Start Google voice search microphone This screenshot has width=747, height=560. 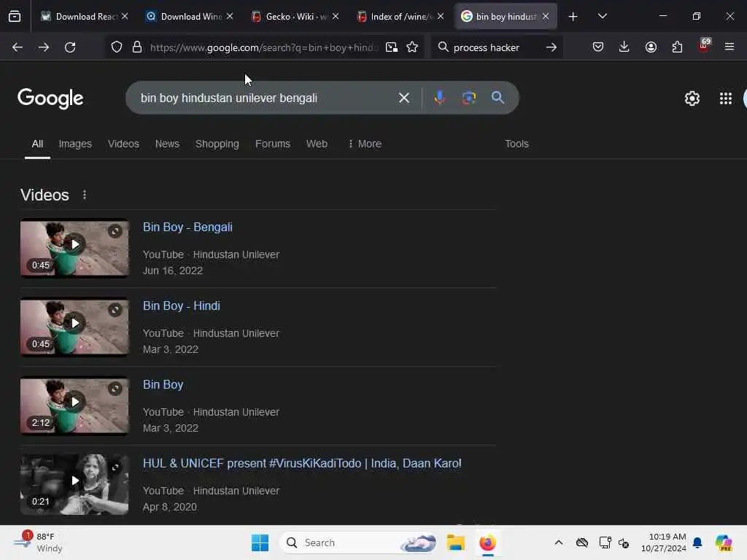pos(440,98)
